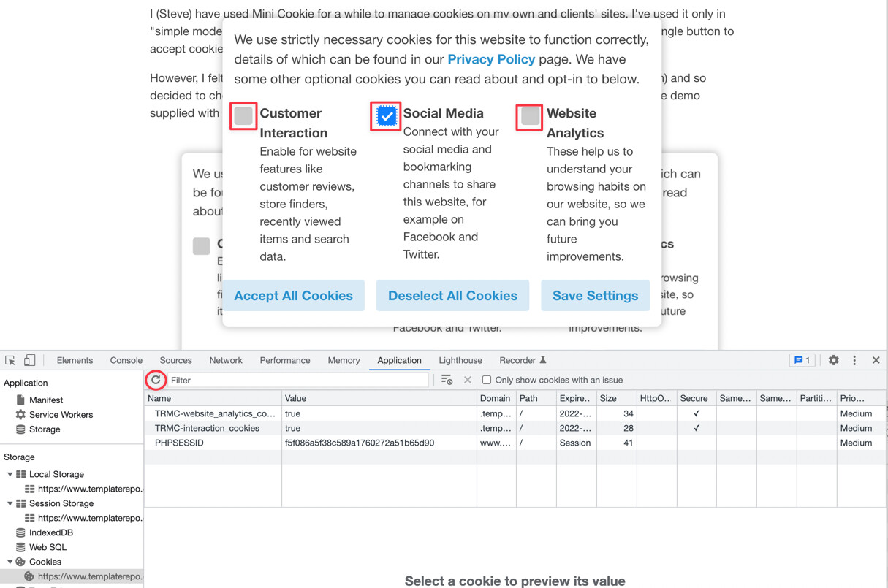Select the PHPSESSID cookie row

click(x=515, y=443)
